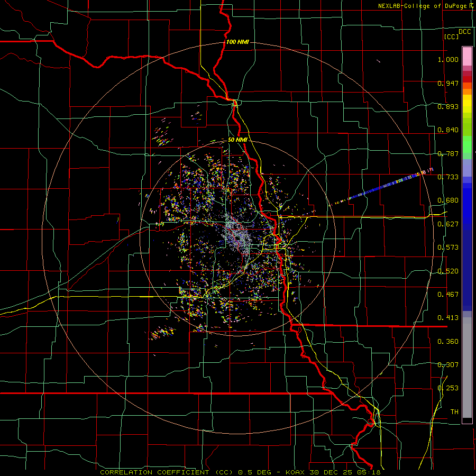Select the 0.627 legend label
The image size is (476, 476).
(448, 224)
